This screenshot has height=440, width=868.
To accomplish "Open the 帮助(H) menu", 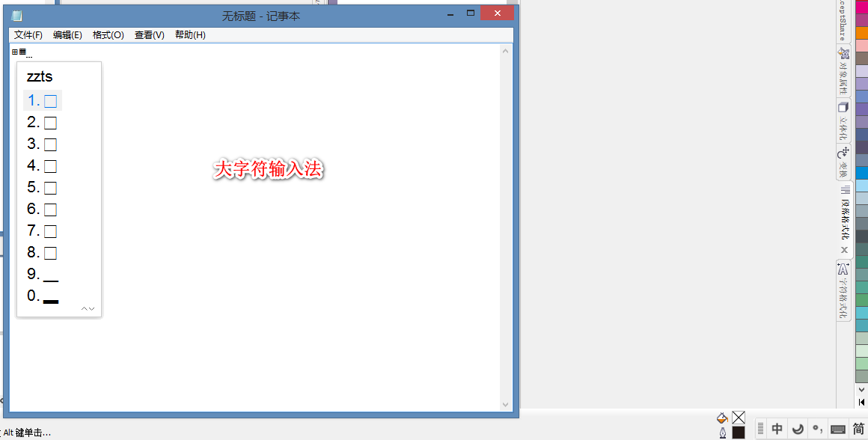I will 190,35.
